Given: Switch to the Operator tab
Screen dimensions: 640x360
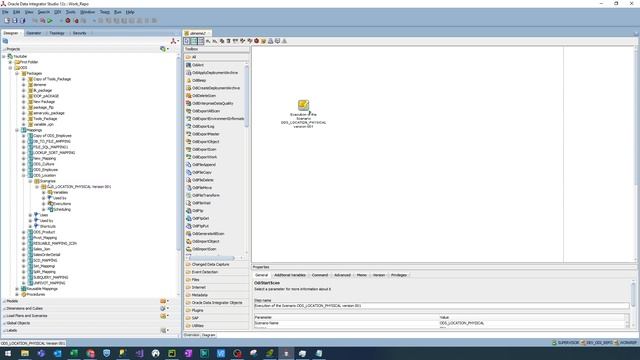Looking at the screenshot, I should coord(34,33).
